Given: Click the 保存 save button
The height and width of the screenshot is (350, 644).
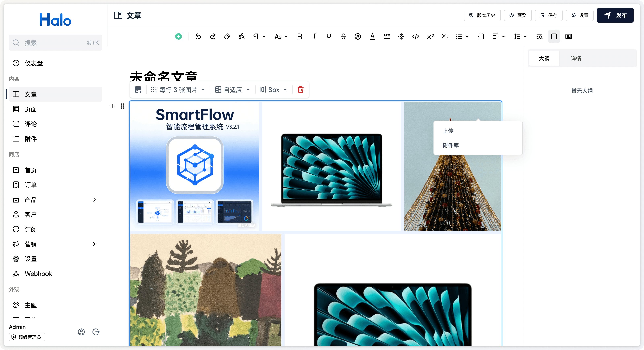Looking at the screenshot, I should [548, 15].
